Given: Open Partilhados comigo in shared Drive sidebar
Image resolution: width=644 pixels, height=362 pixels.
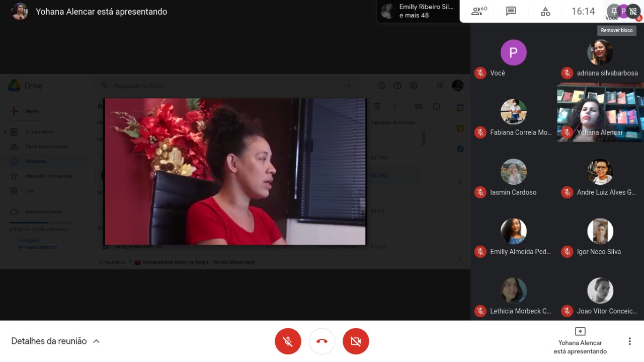Looking at the screenshot, I should (47, 147).
